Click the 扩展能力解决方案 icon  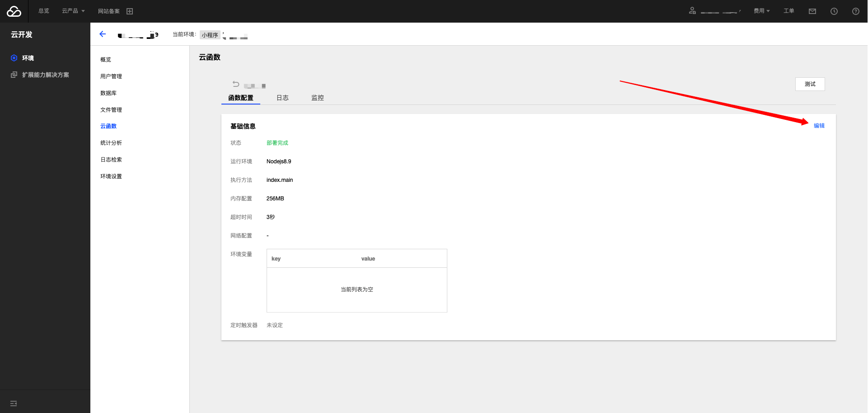click(x=14, y=75)
